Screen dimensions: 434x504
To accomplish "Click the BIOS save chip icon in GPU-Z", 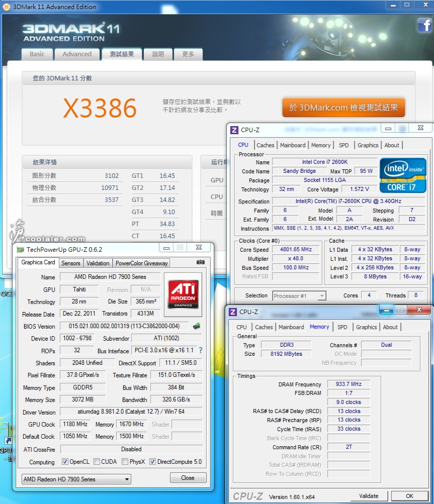I will (197, 326).
